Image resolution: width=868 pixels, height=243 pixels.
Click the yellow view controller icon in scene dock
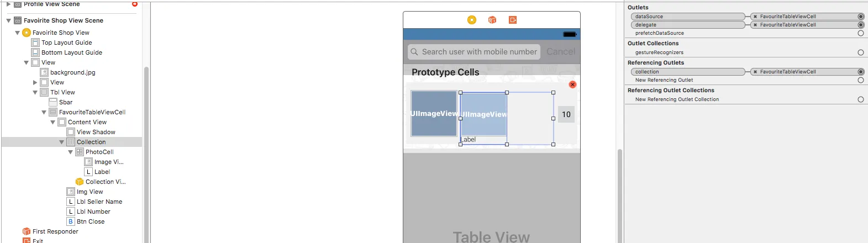pos(472,20)
